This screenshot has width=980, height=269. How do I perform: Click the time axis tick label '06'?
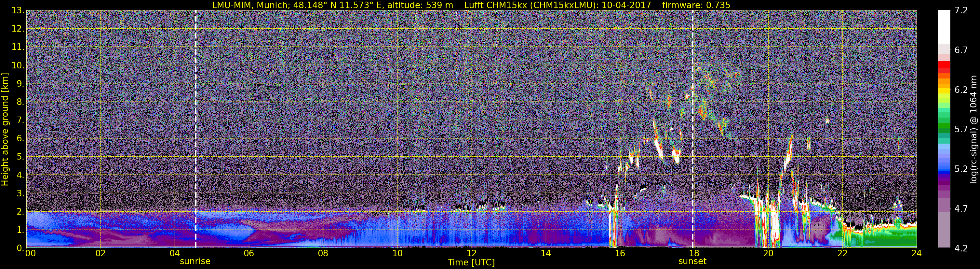[249, 253]
